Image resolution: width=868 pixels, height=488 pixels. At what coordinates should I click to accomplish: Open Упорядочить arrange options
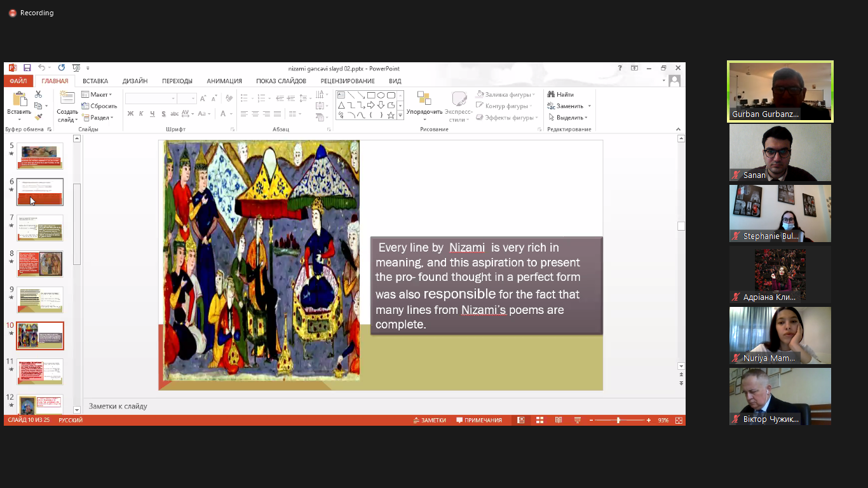[x=424, y=106]
